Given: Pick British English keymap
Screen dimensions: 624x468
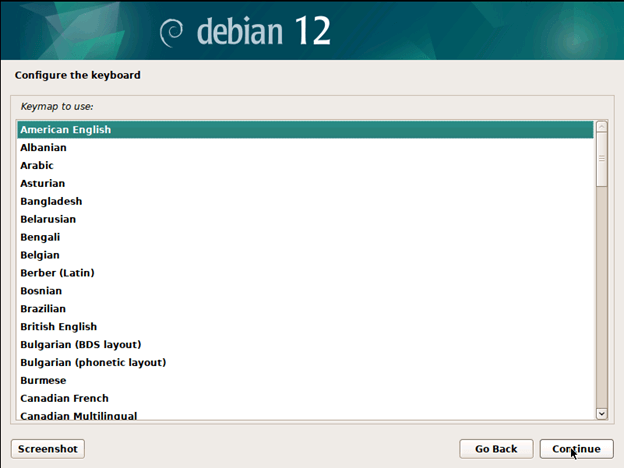Looking at the screenshot, I should (x=305, y=327).
